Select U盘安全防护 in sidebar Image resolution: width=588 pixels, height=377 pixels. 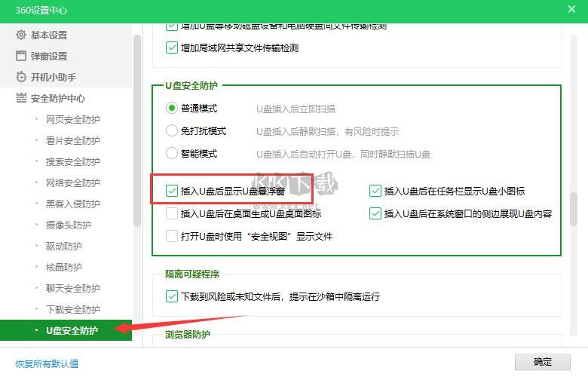click(x=66, y=330)
